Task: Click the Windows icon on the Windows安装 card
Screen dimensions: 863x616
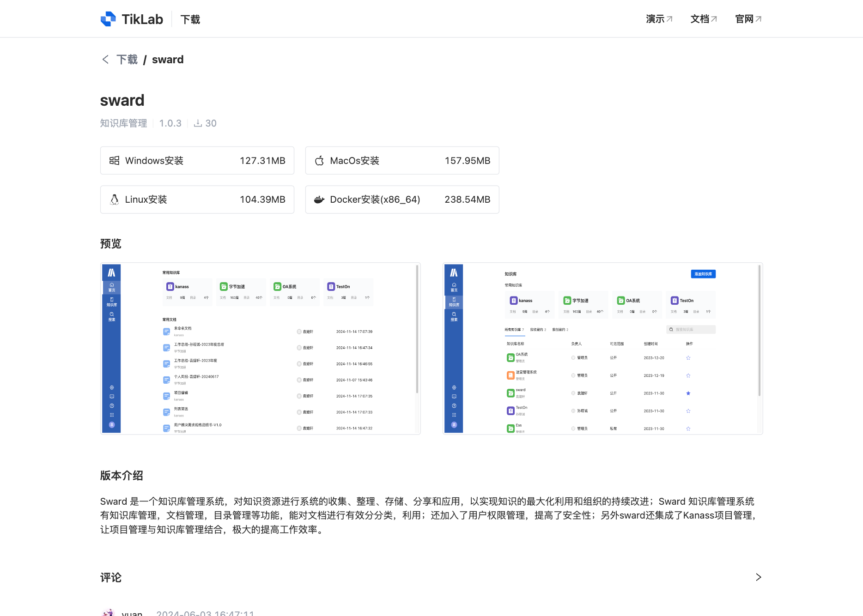Action: click(x=114, y=160)
